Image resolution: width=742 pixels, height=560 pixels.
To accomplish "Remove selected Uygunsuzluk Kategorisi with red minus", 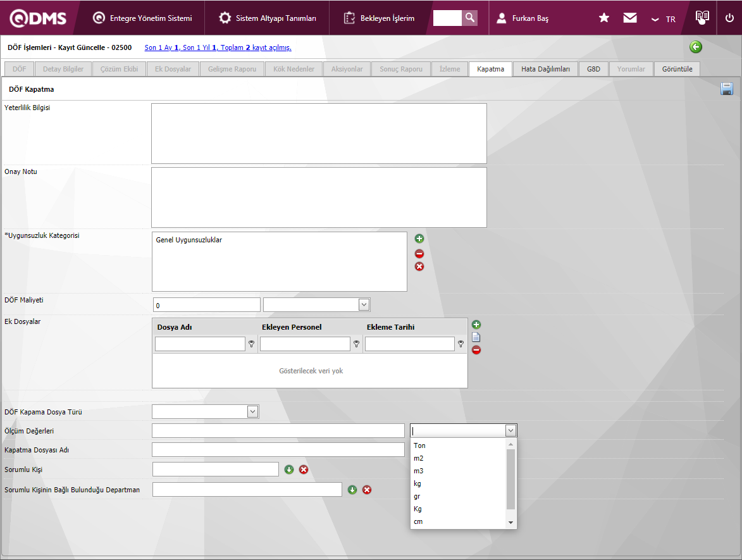I will (x=419, y=254).
